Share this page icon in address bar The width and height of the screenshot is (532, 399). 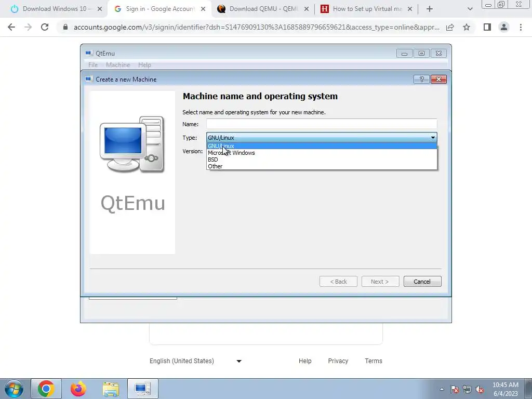pos(450,27)
